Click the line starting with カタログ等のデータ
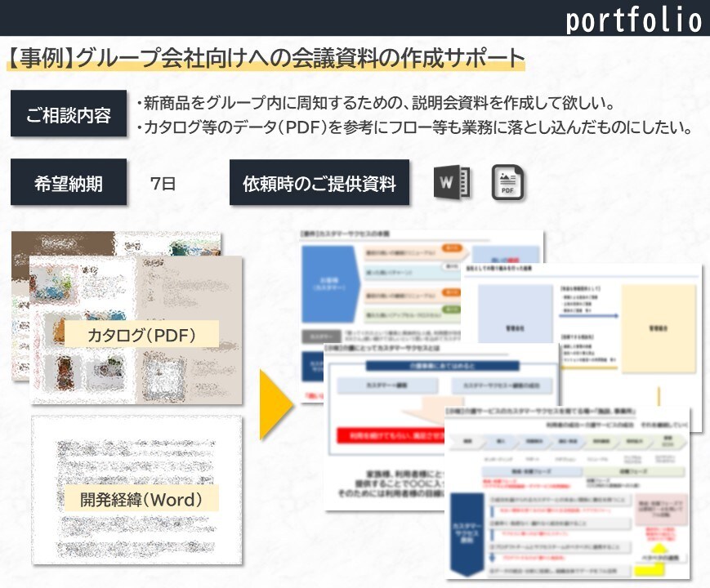 click(414, 127)
